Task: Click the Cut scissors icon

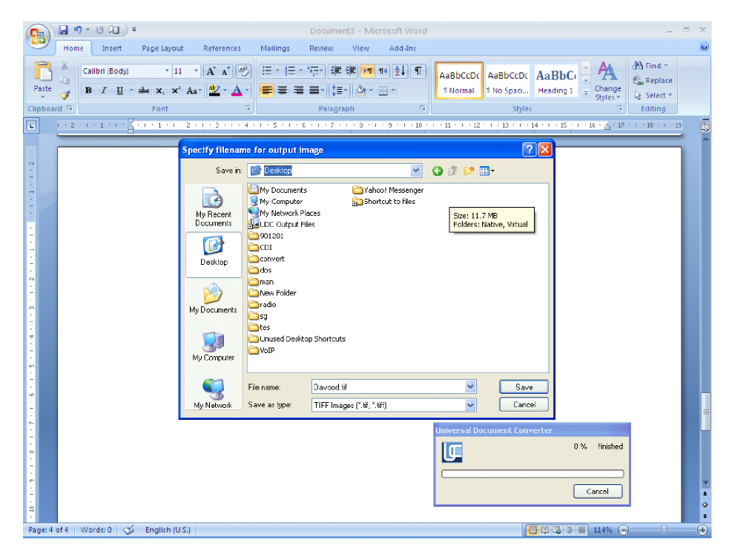Action: [65, 66]
